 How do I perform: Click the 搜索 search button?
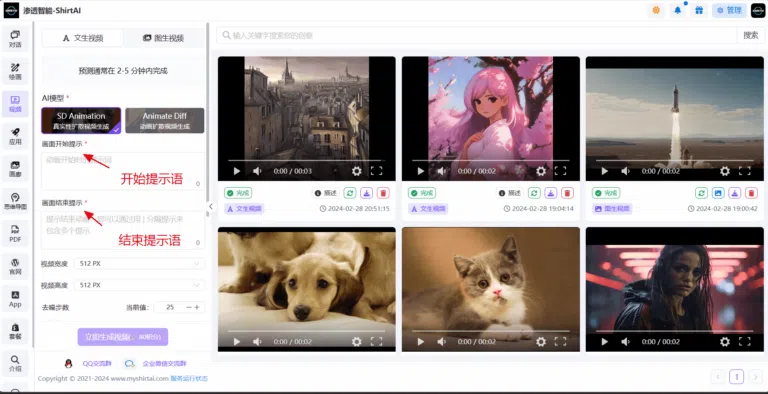click(x=750, y=35)
